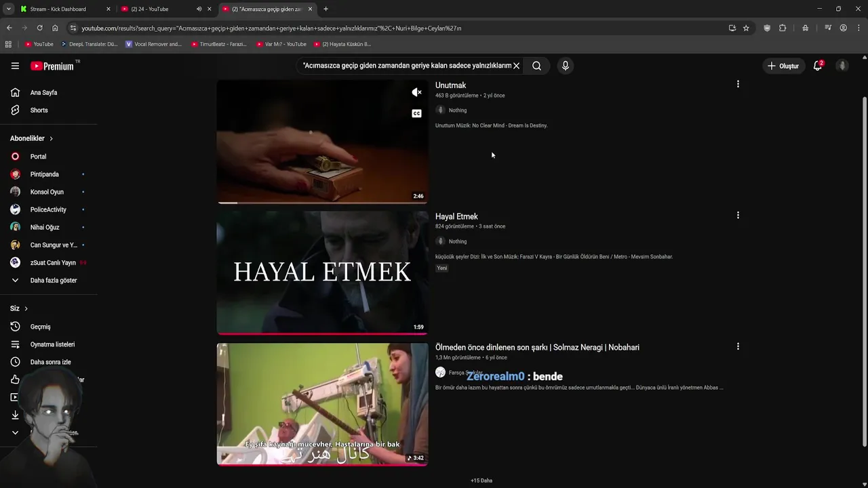The width and height of the screenshot is (868, 488).
Task: Click the liked videos thumbs-up icon
Action: 15,380
